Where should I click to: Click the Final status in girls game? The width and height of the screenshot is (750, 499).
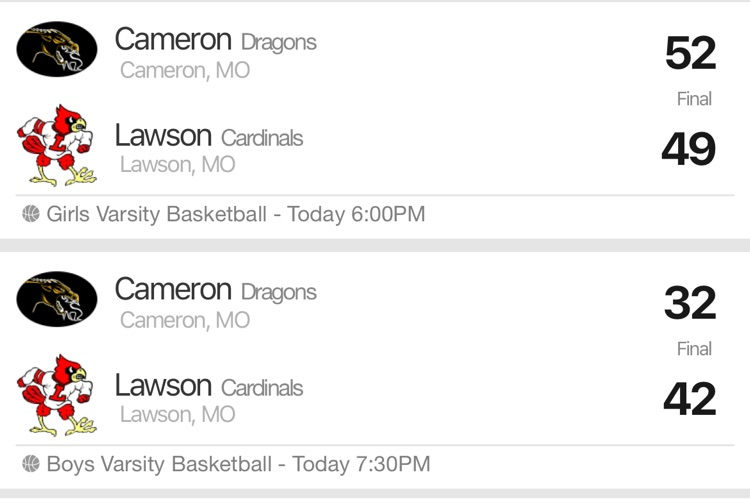694,99
